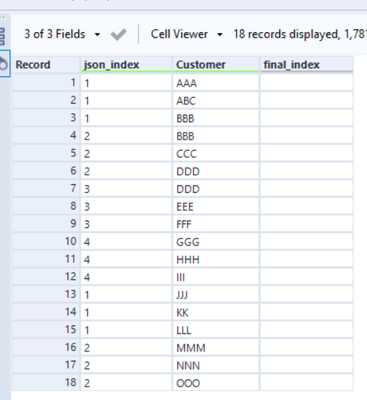Select the Record column header

(46, 64)
